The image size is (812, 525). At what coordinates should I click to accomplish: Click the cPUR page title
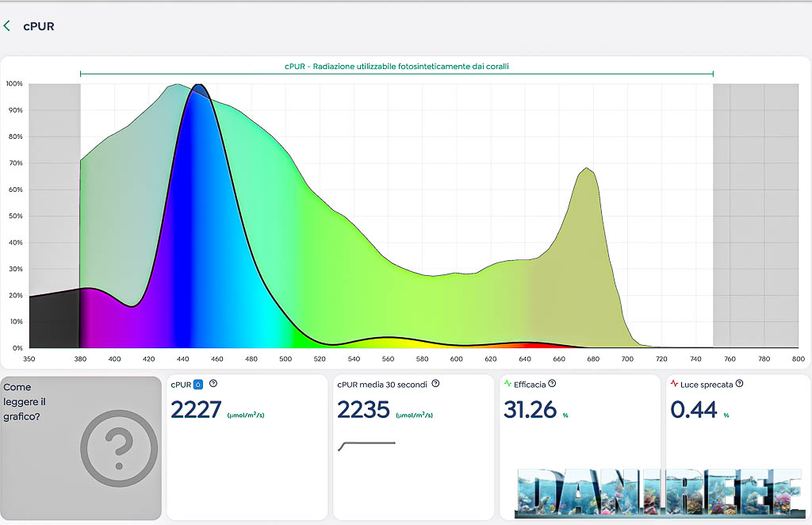(38, 26)
